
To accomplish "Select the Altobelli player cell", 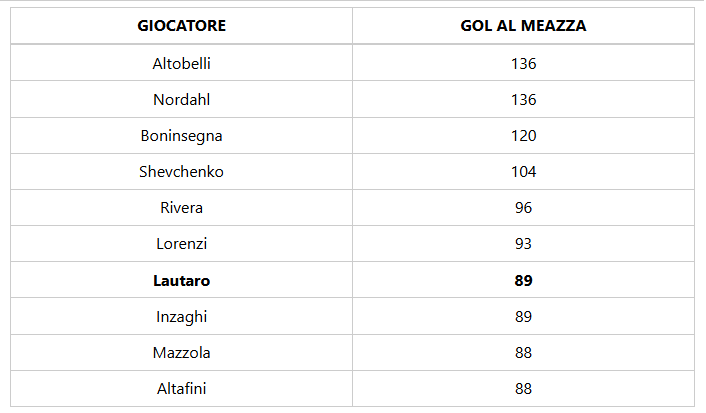I will coord(181,63).
